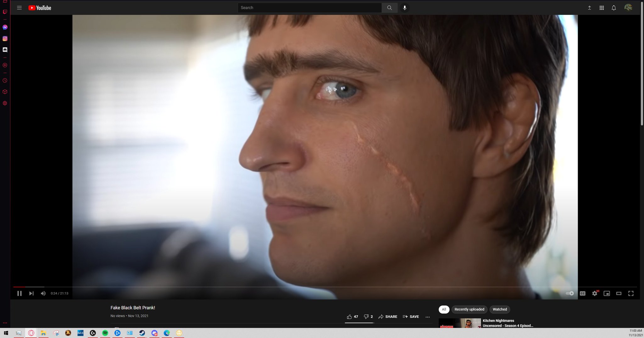Screen dimensions: 644x338
Task: Like the video
Action: click(x=353, y=317)
